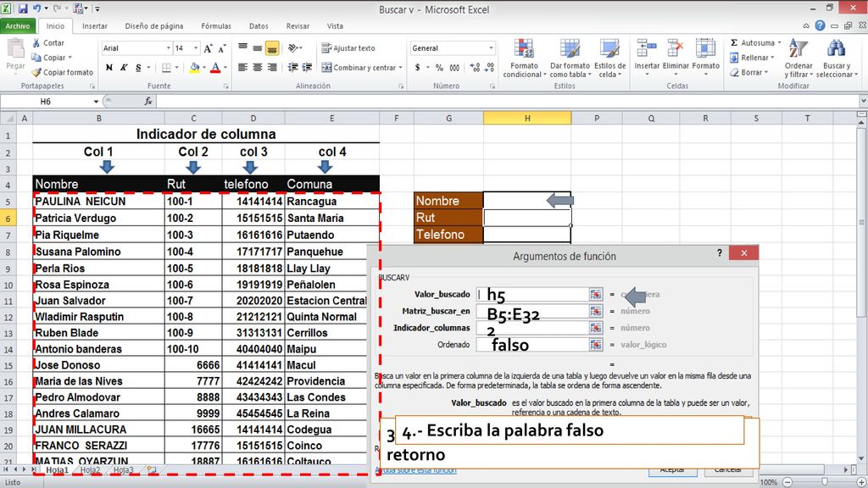This screenshot has height=488, width=868.
Task: Click the decrease decimals icon
Action: [x=489, y=68]
